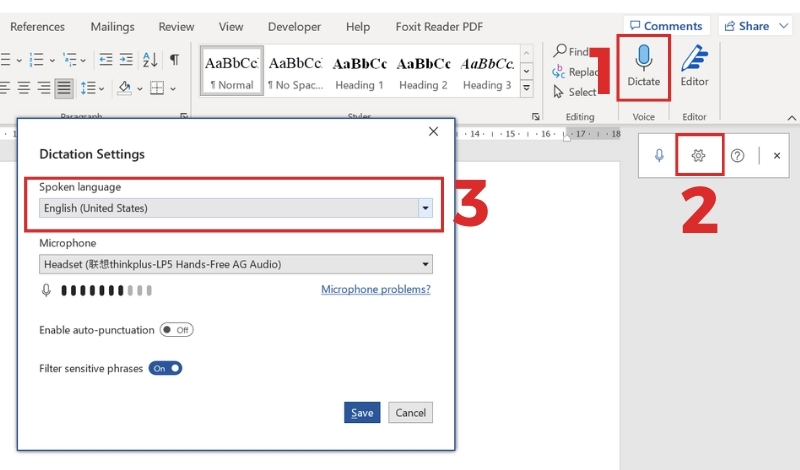Apply the Heading 1 style
Viewport: 800px width, 470px height.
[x=359, y=72]
